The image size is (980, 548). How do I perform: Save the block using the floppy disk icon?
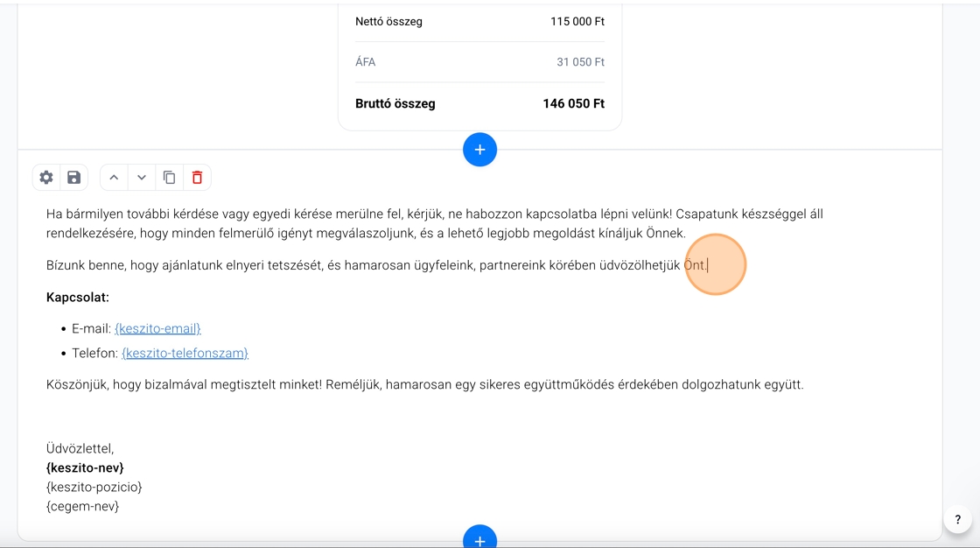[74, 178]
